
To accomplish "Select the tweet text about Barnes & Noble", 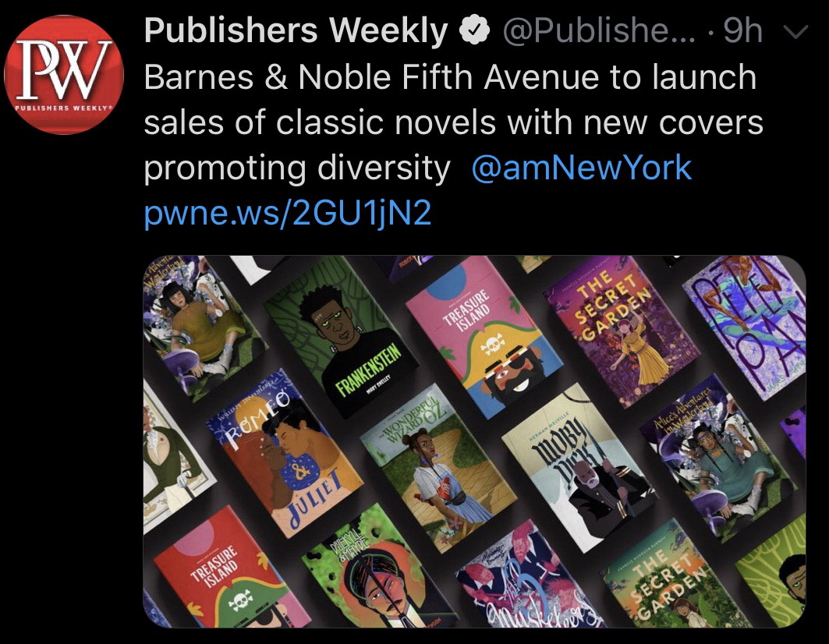I will pos(454,122).
